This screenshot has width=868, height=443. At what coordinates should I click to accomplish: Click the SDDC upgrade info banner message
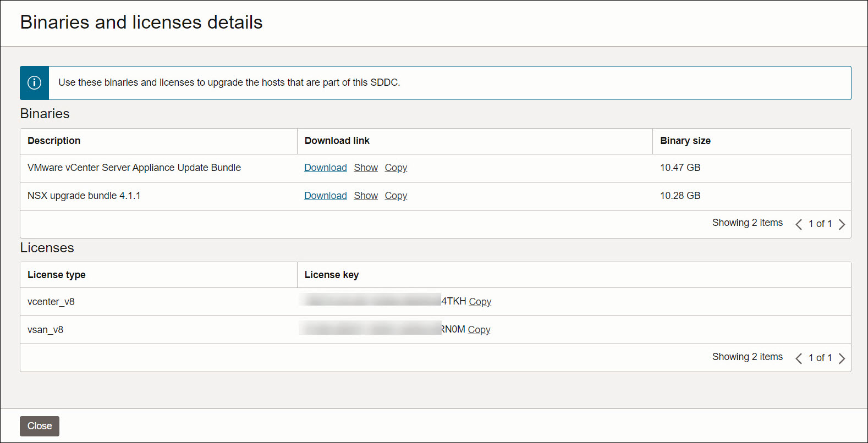[x=229, y=82]
